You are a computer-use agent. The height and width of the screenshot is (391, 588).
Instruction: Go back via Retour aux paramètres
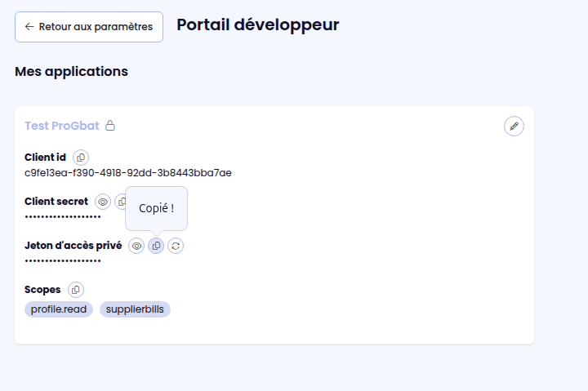pos(89,27)
